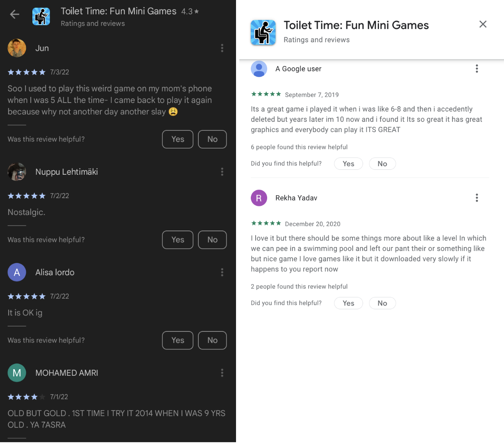Mark Jun's review as not helpful
504x443 pixels.
point(212,139)
